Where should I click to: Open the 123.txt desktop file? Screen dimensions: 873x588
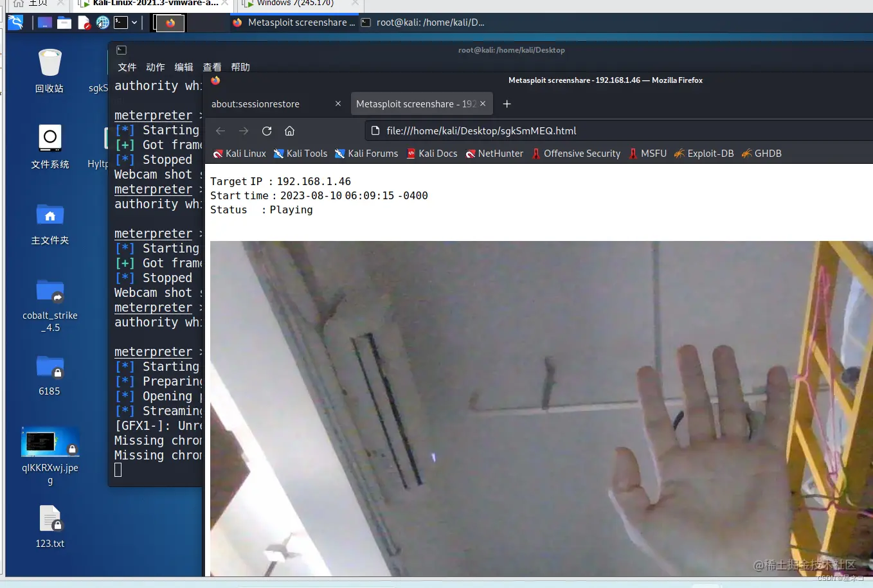50,526
